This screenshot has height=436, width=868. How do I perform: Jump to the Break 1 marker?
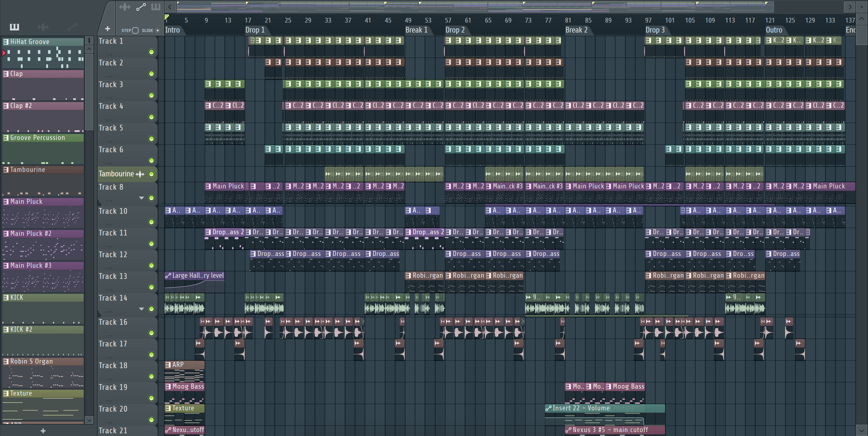pos(416,30)
